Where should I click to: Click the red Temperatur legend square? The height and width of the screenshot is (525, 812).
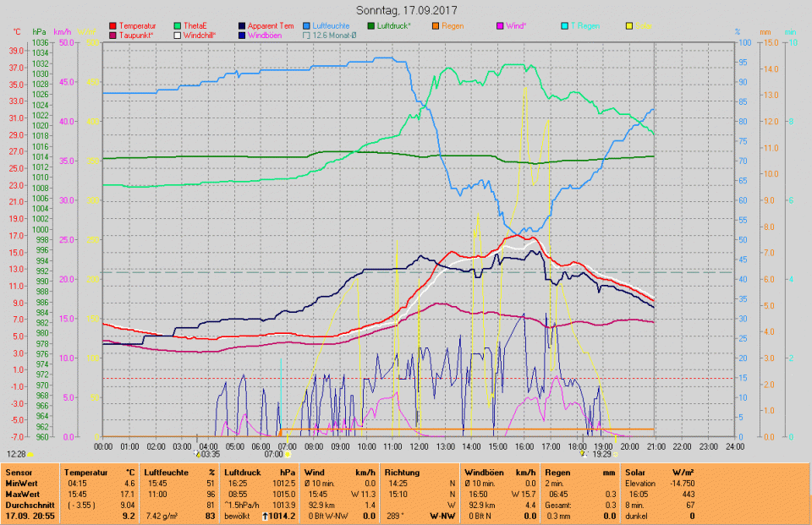[114, 26]
